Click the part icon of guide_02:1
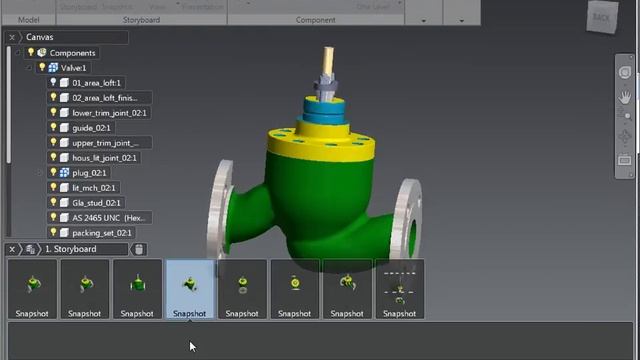 pos(64,128)
